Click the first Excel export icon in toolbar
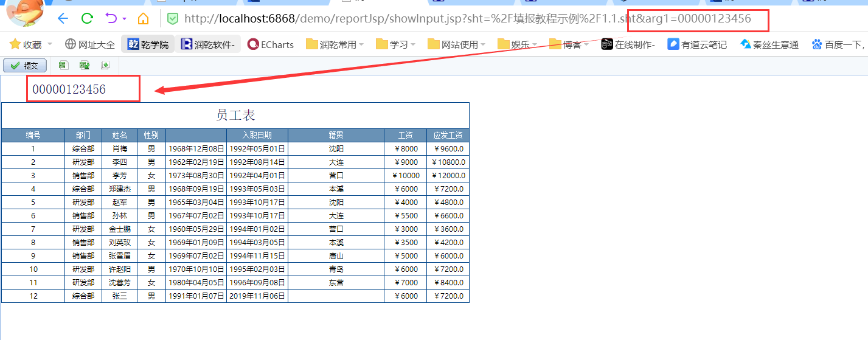Screen dimensions: 868x340 pyautogui.click(x=63, y=66)
